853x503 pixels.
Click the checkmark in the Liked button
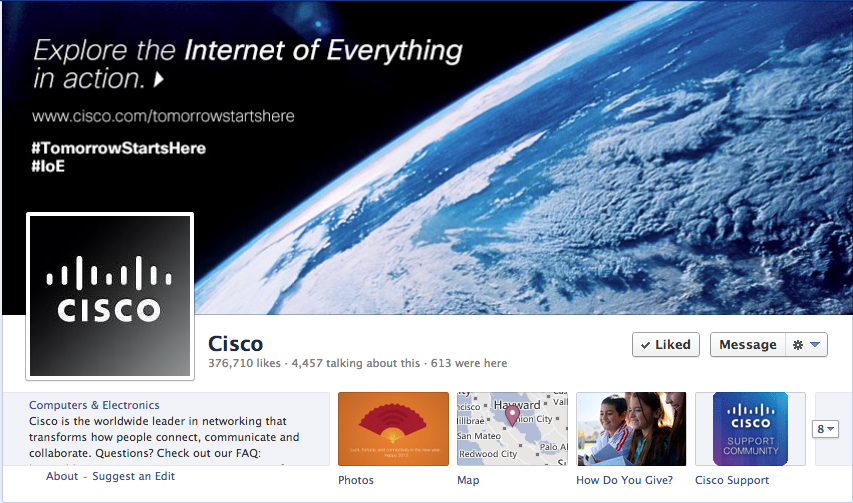[645, 345]
